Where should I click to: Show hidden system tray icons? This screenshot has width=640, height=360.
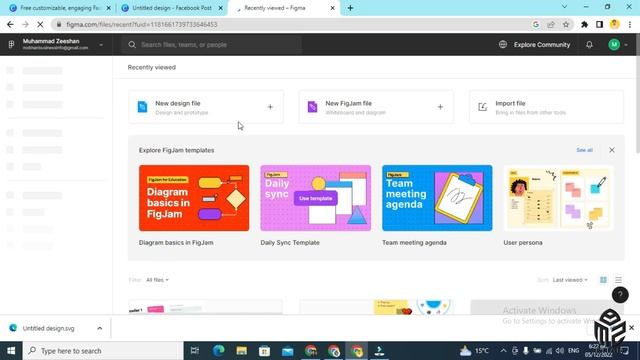pyautogui.click(x=503, y=351)
